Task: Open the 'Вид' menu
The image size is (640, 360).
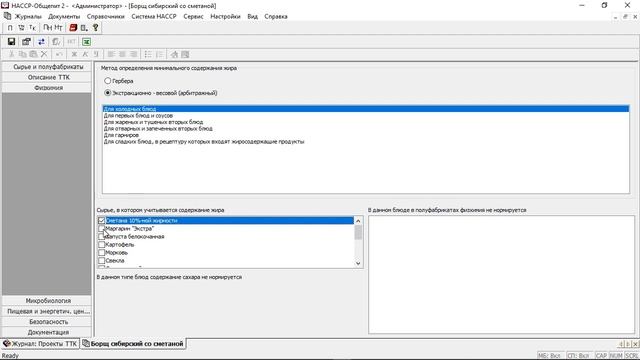Action: (x=253, y=16)
